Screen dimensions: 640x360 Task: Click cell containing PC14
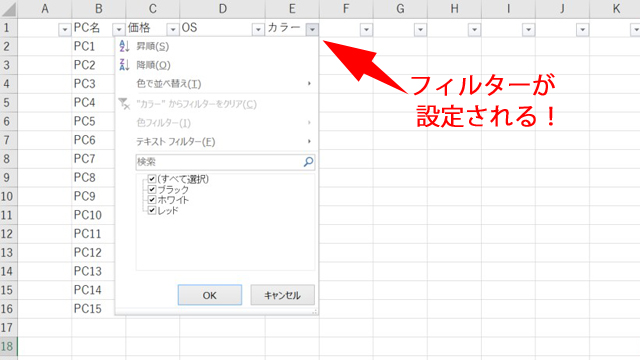93,290
